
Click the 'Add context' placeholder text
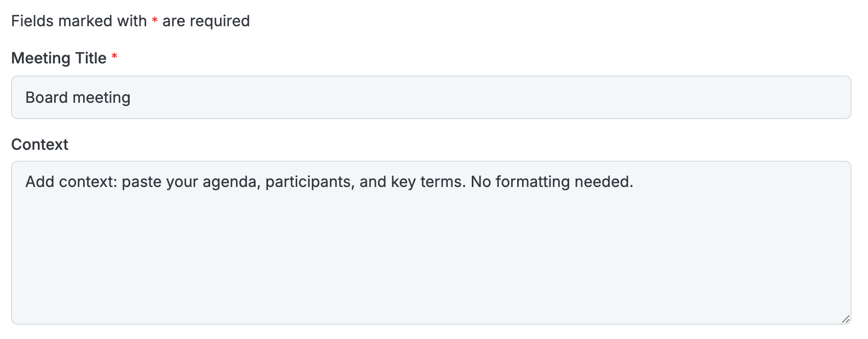point(70,182)
